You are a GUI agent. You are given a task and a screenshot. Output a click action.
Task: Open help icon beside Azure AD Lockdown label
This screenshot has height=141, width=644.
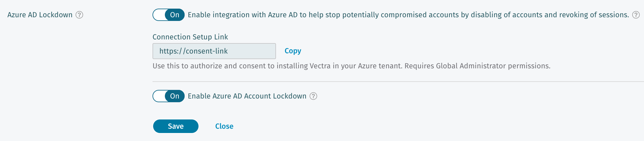pyautogui.click(x=79, y=15)
